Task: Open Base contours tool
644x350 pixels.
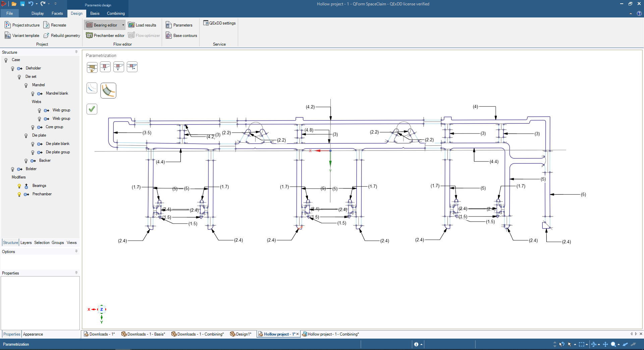Action: [x=181, y=36]
